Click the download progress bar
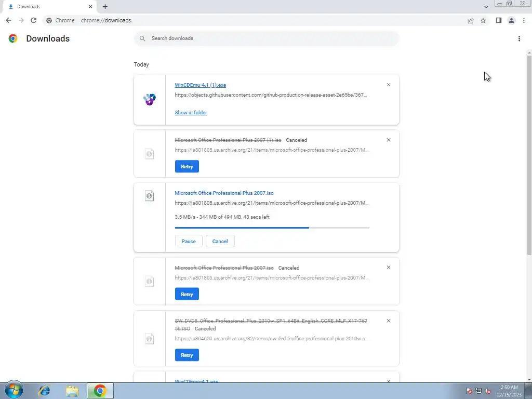 272,228
